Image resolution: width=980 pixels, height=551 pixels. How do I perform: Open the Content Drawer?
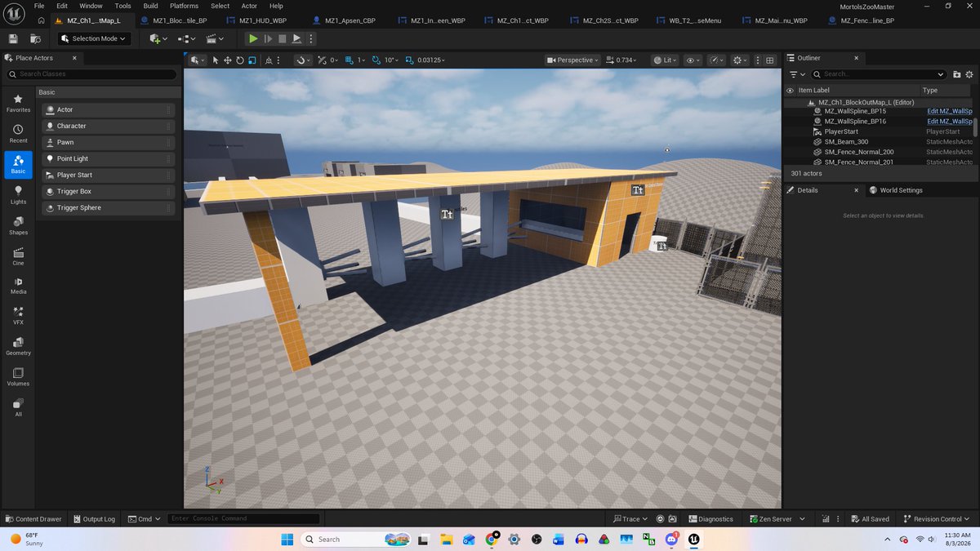(x=33, y=519)
